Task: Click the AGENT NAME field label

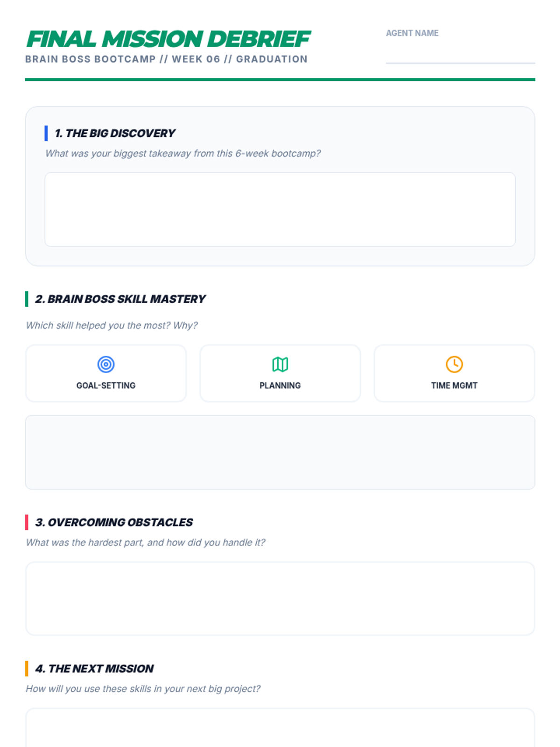Action: (412, 33)
